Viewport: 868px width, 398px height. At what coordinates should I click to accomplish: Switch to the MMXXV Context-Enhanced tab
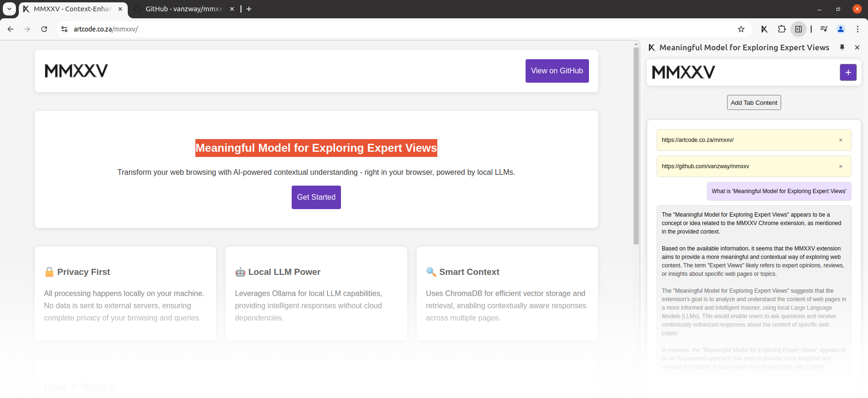pos(73,9)
